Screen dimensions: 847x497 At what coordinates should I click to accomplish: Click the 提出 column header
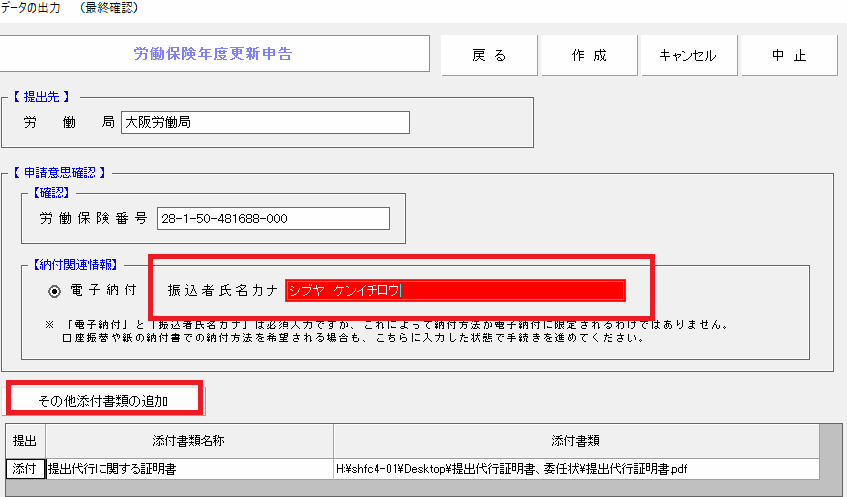(24, 441)
